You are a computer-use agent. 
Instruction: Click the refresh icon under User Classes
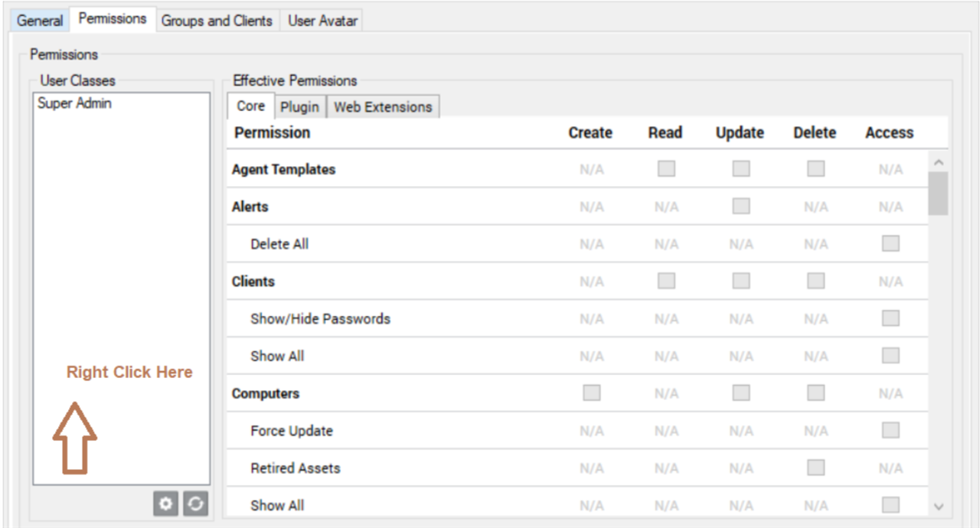coord(196,504)
